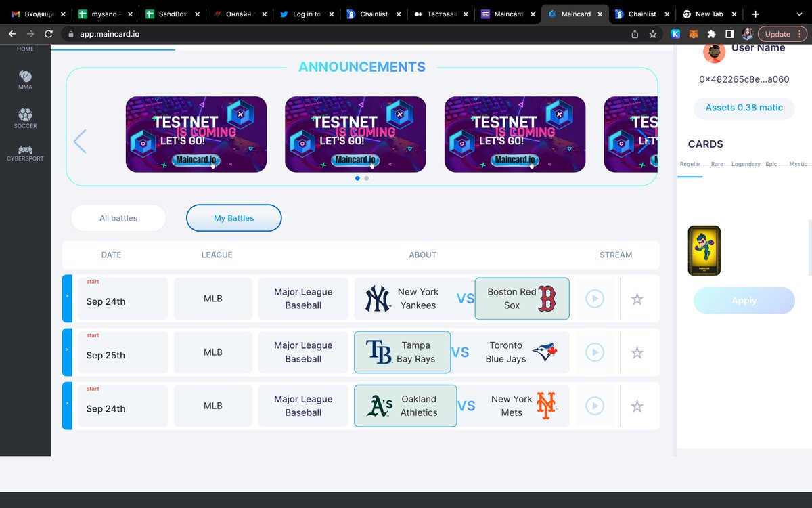Open the extensions puzzle icon

click(x=711, y=34)
